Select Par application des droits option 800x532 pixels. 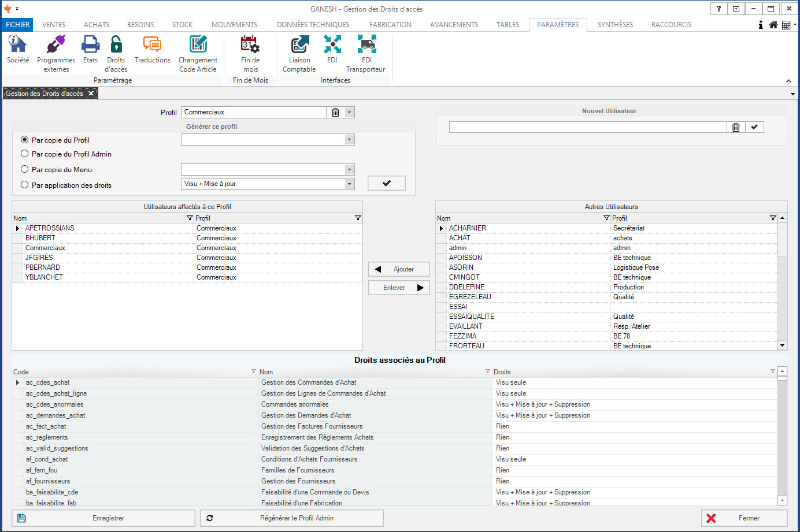click(x=25, y=185)
